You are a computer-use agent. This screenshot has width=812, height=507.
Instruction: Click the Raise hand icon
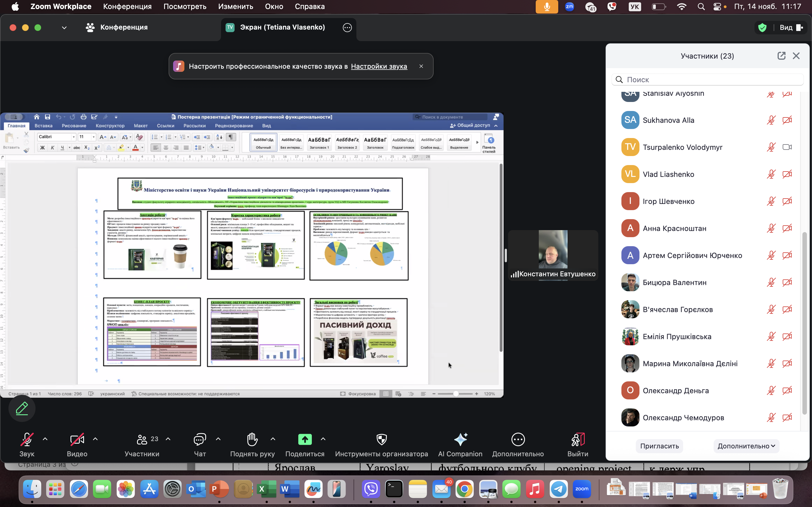click(252, 439)
